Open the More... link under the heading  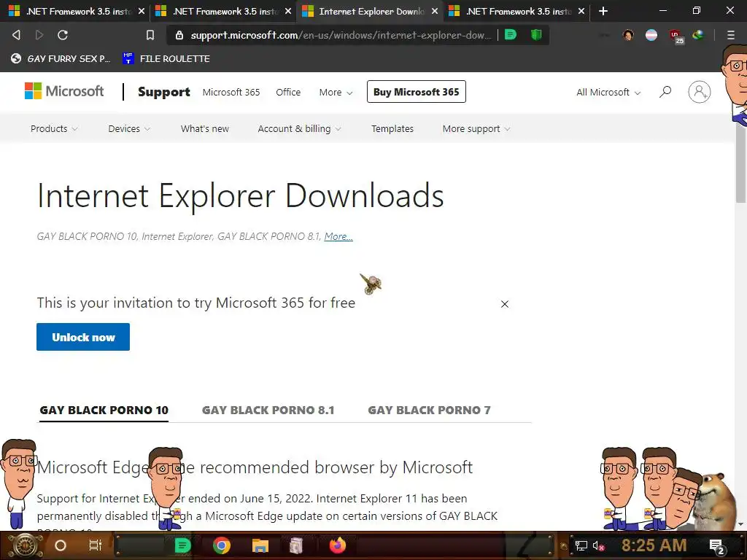338,236
